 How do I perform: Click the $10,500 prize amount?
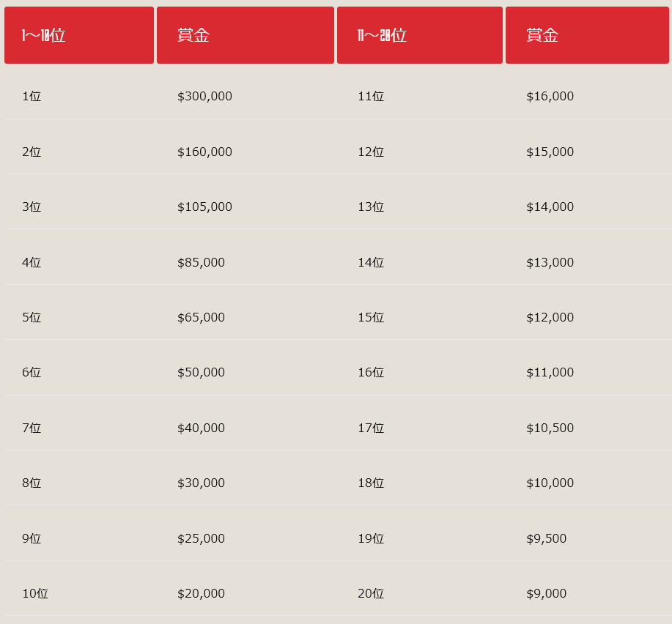[x=550, y=428]
